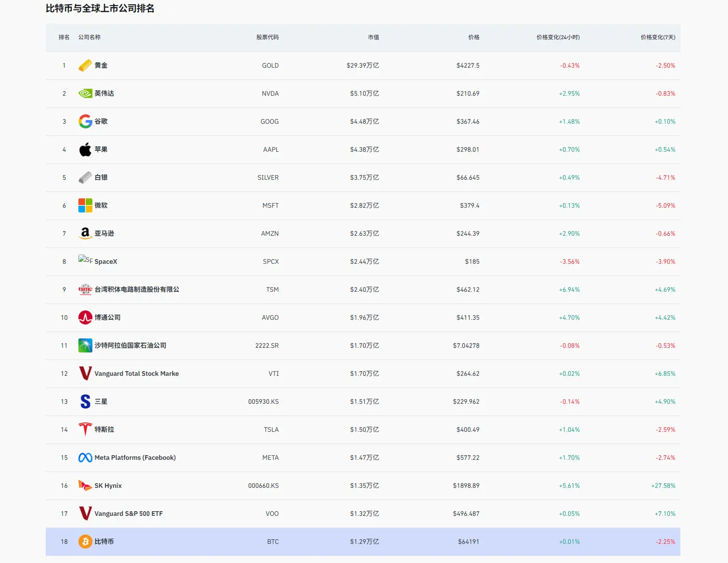Open the 台湾积体电路制造股份有限公 name
Screen dimensions: 728x563
point(137,289)
